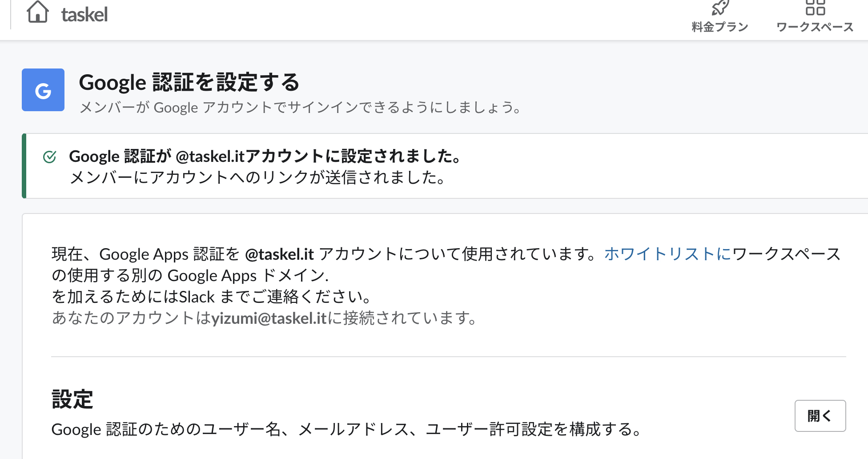Click the grid icon above ワークスペース
The height and width of the screenshot is (459, 868).
coord(815,8)
